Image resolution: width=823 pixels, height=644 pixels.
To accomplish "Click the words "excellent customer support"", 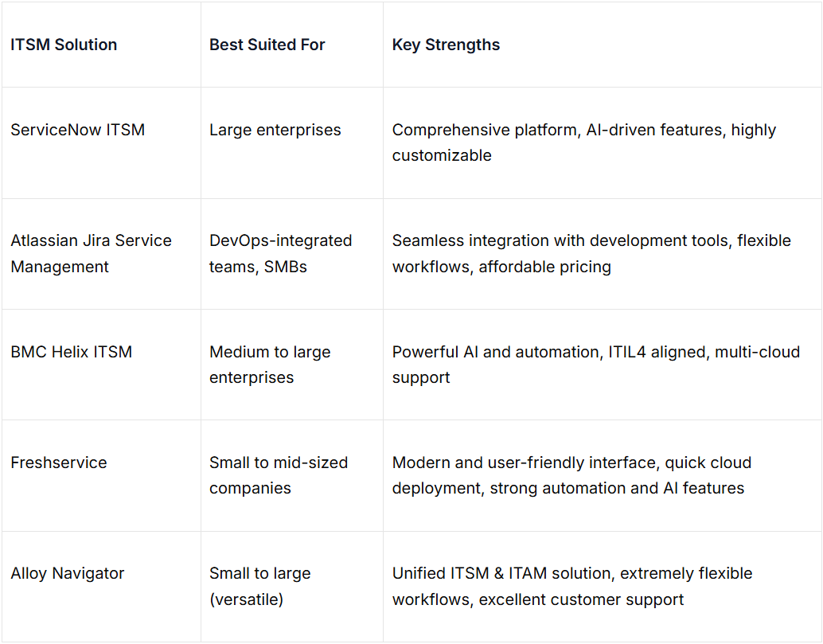I will [x=581, y=599].
